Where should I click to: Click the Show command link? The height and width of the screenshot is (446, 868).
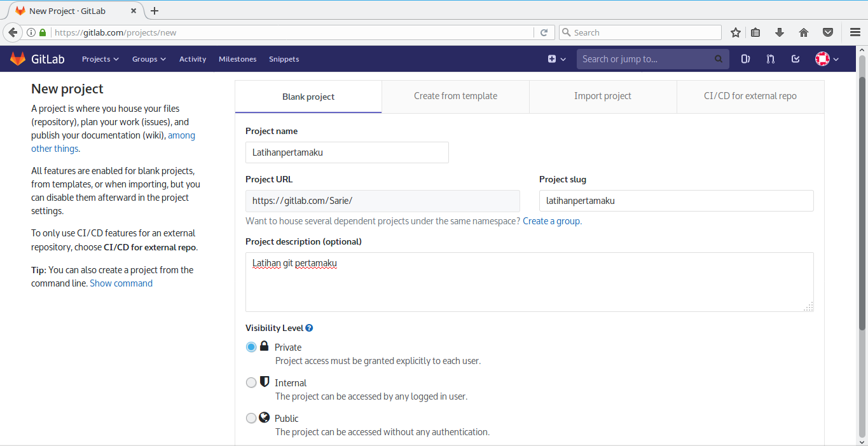pyautogui.click(x=121, y=283)
